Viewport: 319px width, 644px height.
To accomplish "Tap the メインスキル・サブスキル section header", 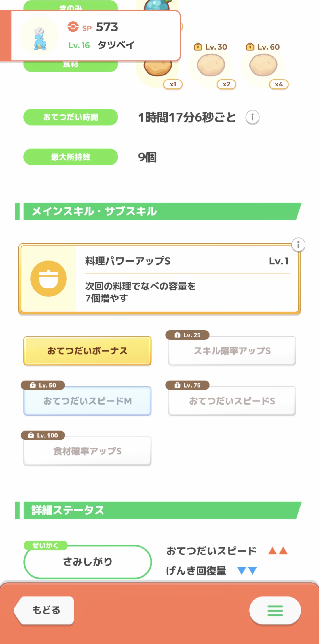I will (159, 211).
